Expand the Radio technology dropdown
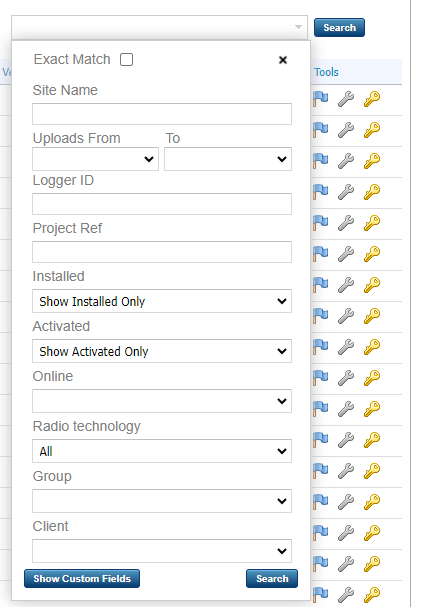 point(162,451)
